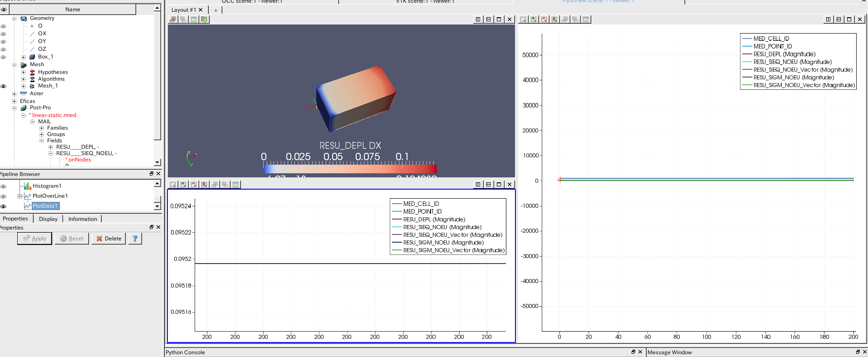Click object browser scroll down arrow

point(157,162)
